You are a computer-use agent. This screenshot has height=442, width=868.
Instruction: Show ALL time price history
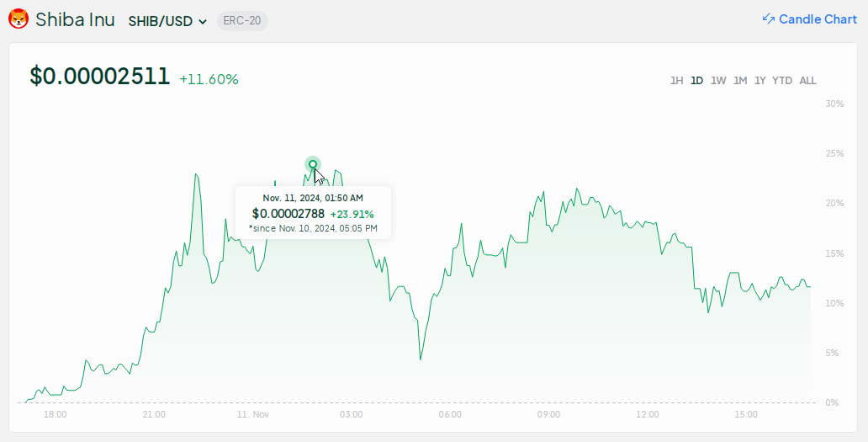tap(807, 81)
